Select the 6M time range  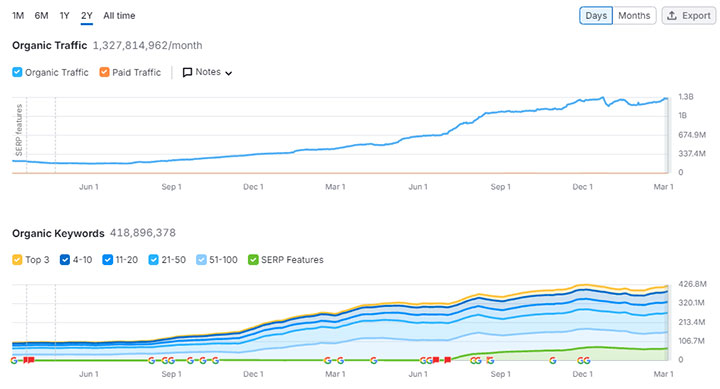pos(41,16)
